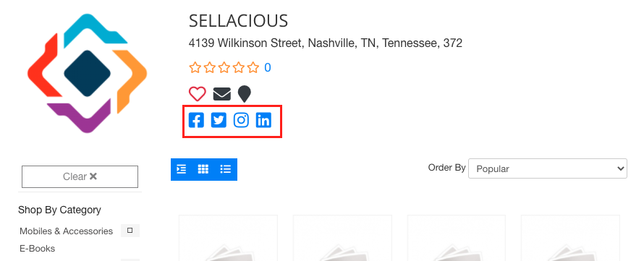
Task: Select the E-Books category
Action: coord(38,249)
